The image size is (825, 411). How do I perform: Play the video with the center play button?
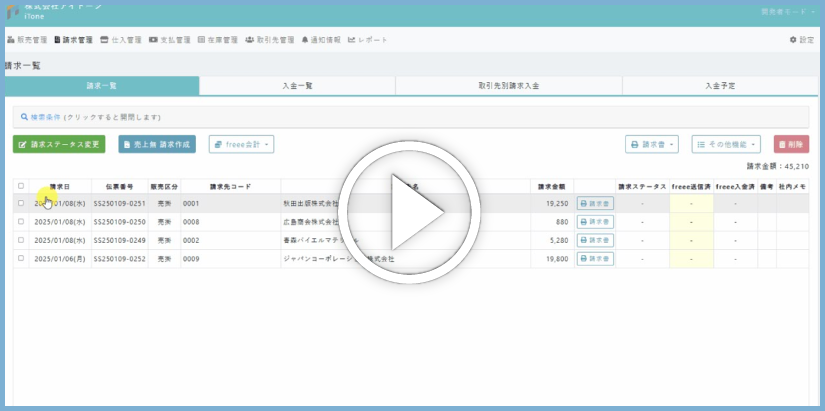[x=409, y=212]
